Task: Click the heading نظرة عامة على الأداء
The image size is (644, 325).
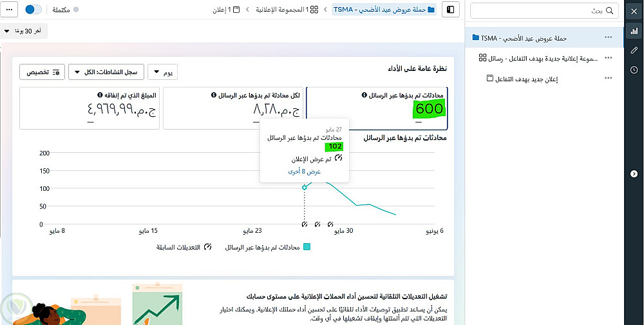Action: tap(418, 69)
